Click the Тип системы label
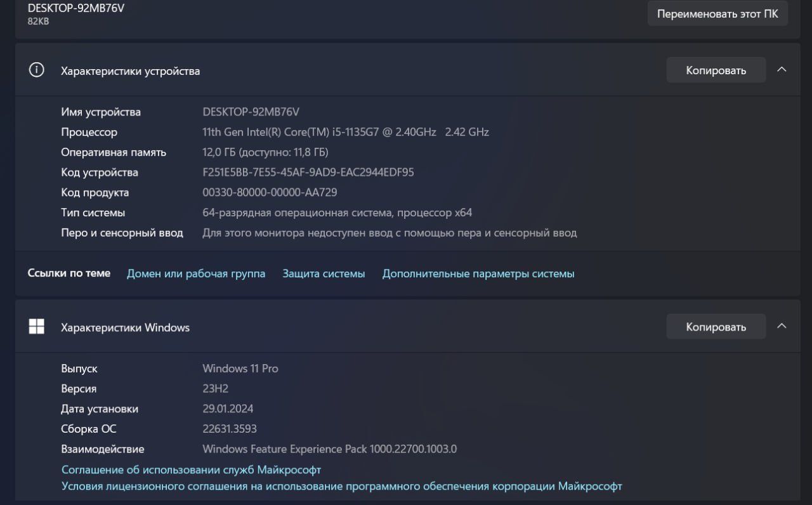The height and width of the screenshot is (505, 812). (93, 213)
